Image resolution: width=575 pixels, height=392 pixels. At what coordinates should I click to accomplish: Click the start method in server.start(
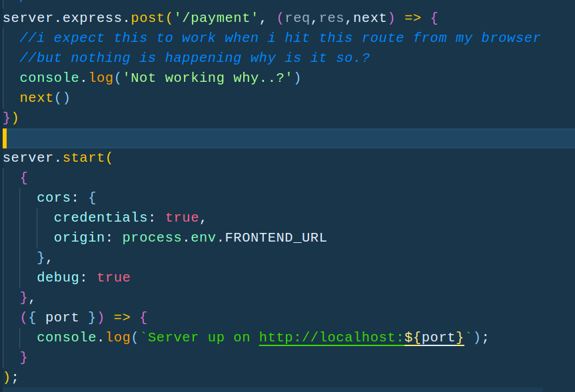click(x=83, y=158)
